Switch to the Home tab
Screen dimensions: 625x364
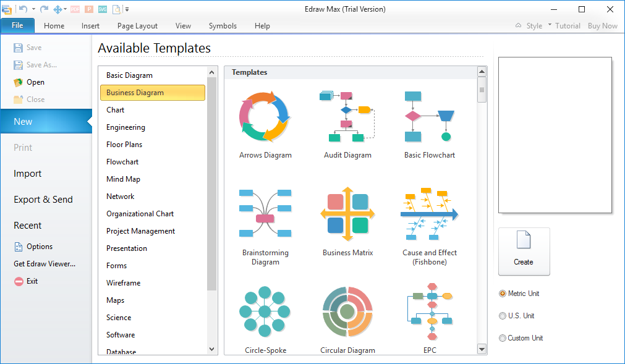[x=54, y=26]
